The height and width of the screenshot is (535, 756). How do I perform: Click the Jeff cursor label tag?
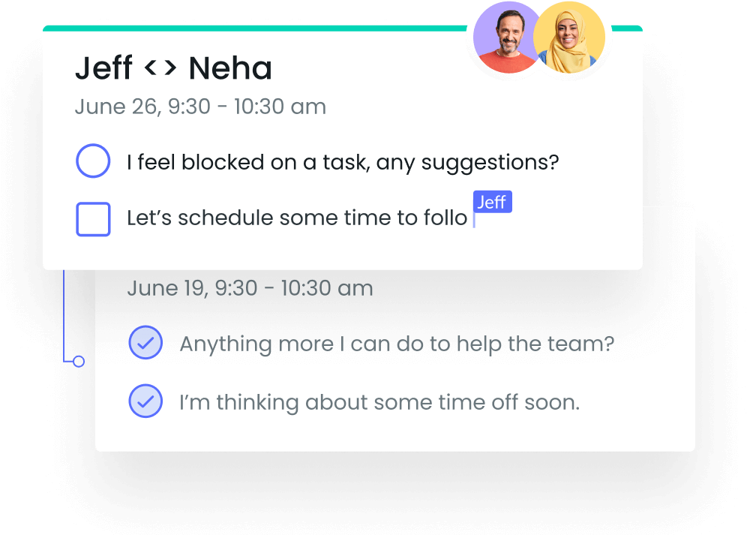[492, 202]
